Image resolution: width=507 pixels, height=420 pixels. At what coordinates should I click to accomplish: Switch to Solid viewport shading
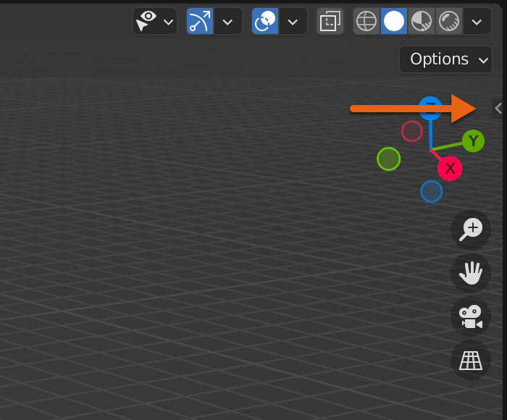click(x=394, y=21)
